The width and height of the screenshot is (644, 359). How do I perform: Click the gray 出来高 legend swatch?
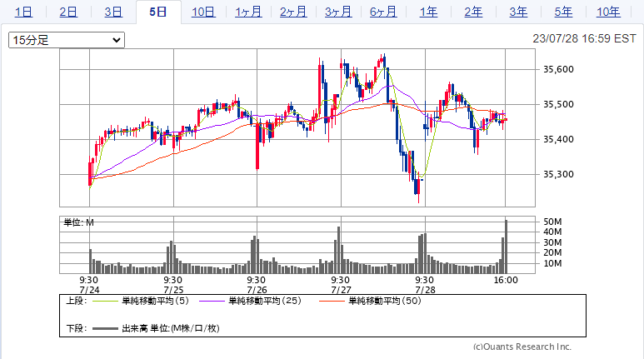tap(105, 329)
